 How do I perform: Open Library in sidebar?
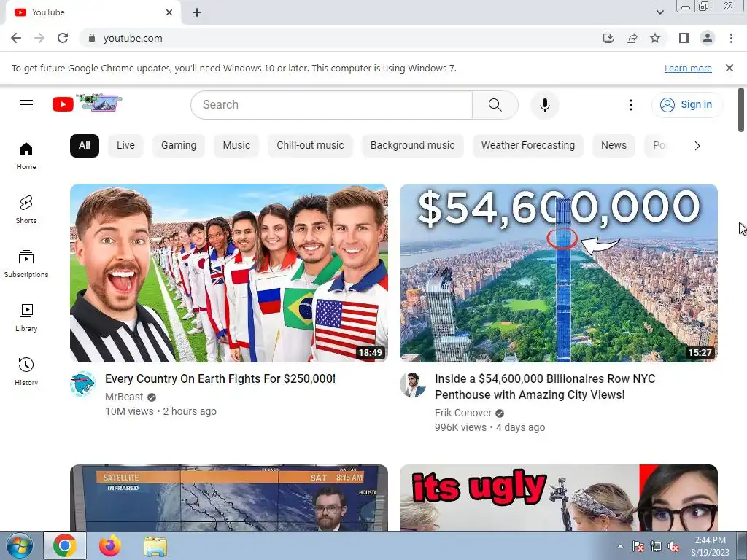coord(26,318)
